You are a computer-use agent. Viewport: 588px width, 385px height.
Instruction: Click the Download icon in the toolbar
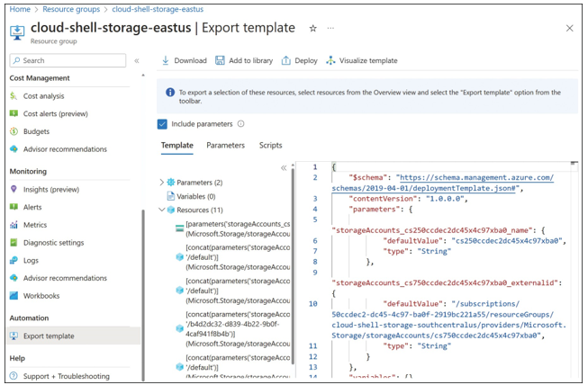166,60
